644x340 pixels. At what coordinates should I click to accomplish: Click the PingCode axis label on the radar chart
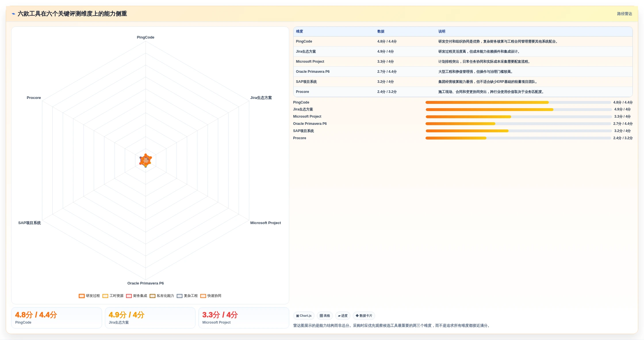coord(145,37)
